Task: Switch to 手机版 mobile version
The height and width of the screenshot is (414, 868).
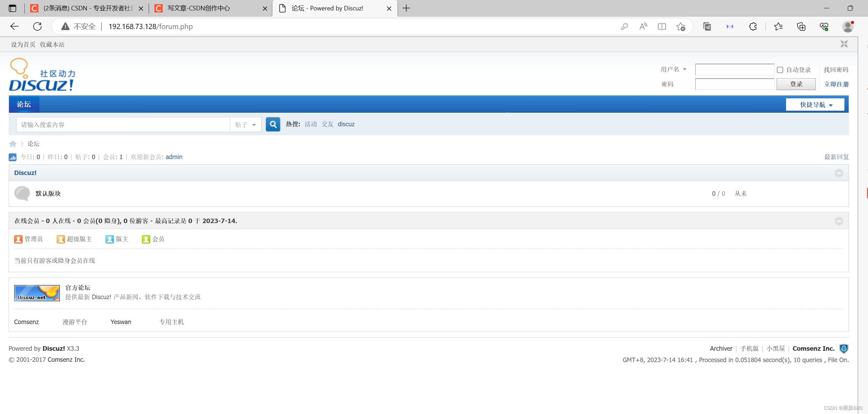Action: [749, 348]
